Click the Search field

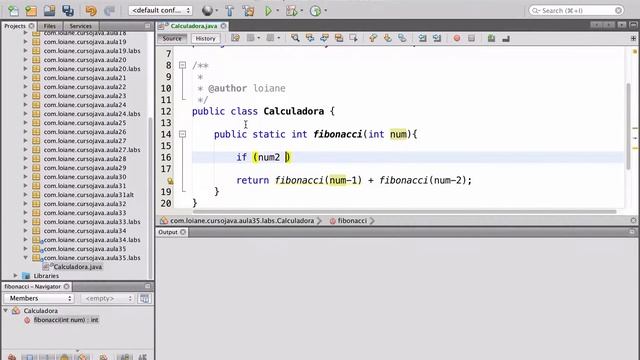point(576,10)
